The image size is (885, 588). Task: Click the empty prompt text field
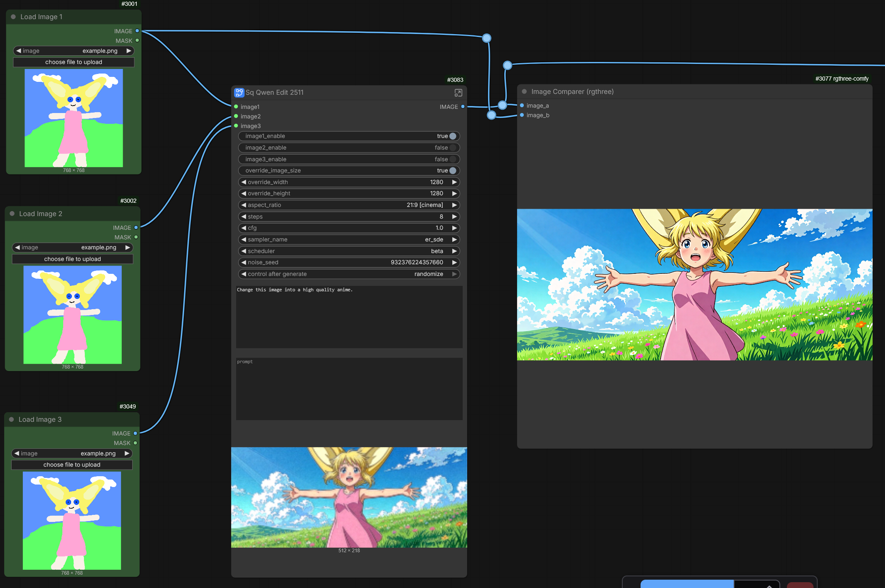click(349, 389)
